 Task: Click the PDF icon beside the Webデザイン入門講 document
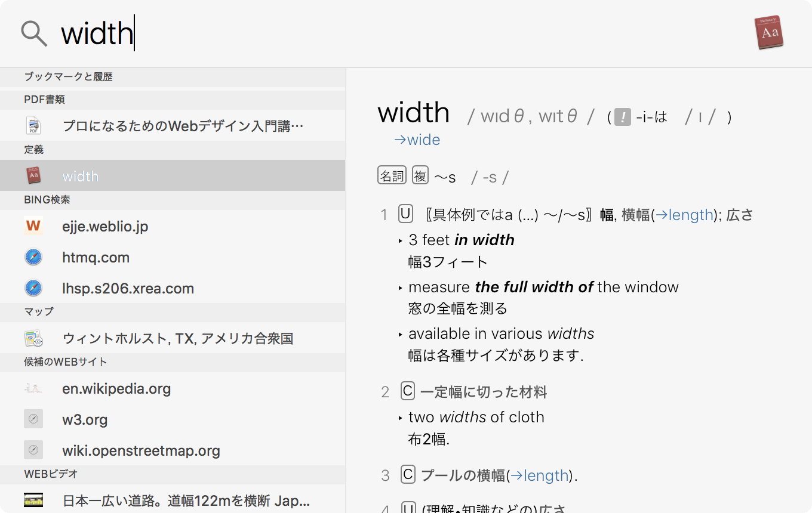[34, 125]
